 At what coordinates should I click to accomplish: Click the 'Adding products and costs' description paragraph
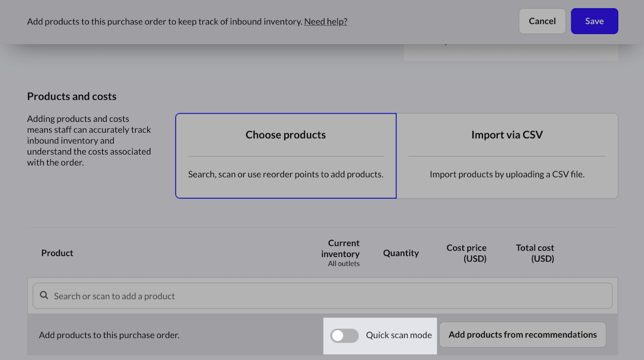[x=89, y=140]
